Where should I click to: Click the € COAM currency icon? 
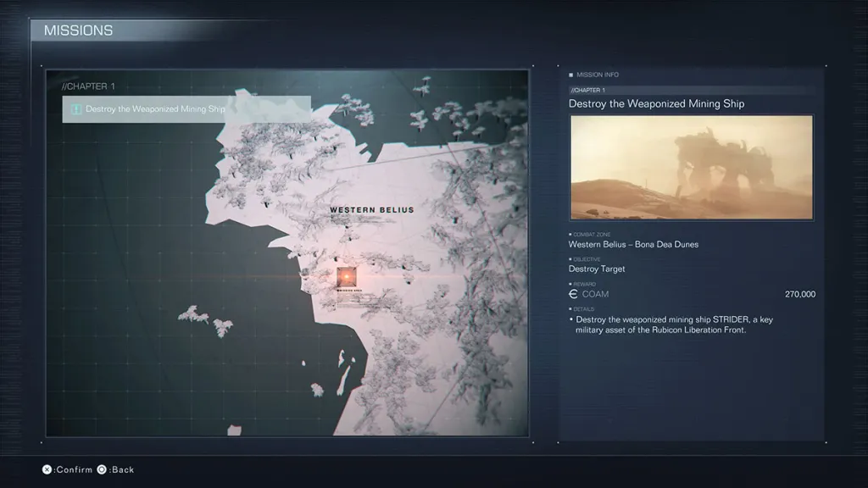click(573, 293)
